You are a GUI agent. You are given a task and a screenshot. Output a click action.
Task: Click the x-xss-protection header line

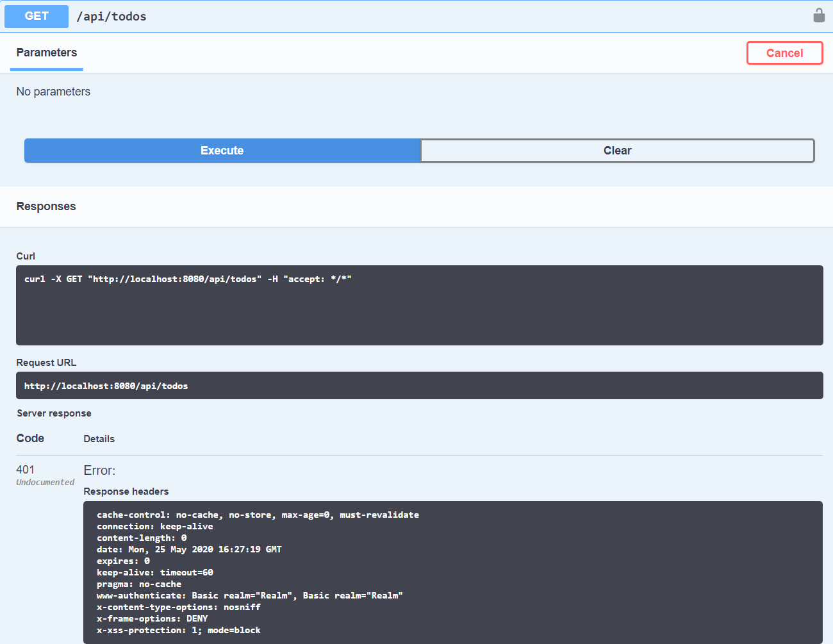tap(179, 631)
